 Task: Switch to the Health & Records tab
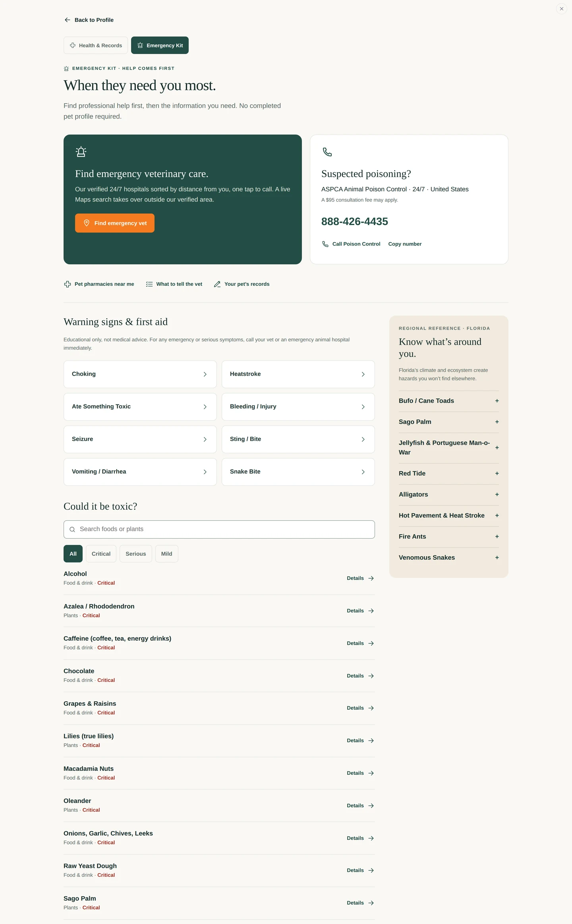pos(96,45)
